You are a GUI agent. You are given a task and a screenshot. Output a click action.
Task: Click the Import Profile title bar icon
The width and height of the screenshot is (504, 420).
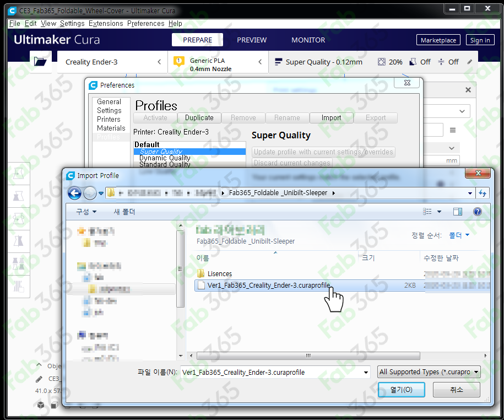pos(71,176)
